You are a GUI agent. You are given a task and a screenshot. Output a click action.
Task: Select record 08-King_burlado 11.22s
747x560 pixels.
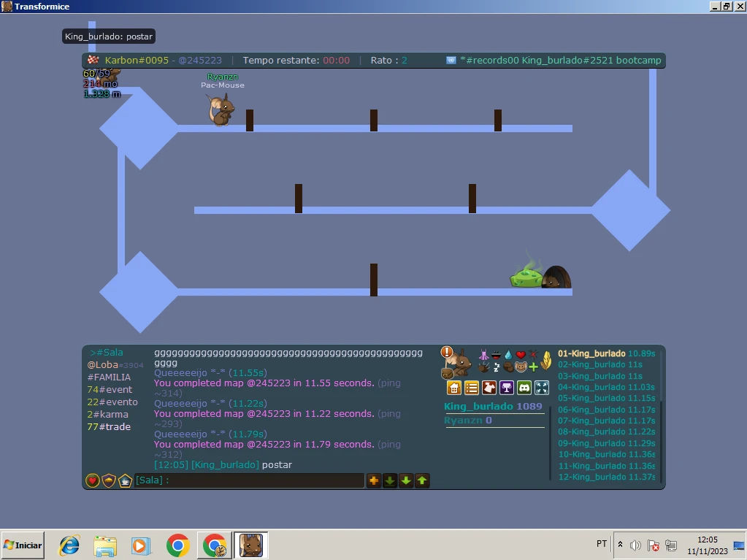(607, 432)
